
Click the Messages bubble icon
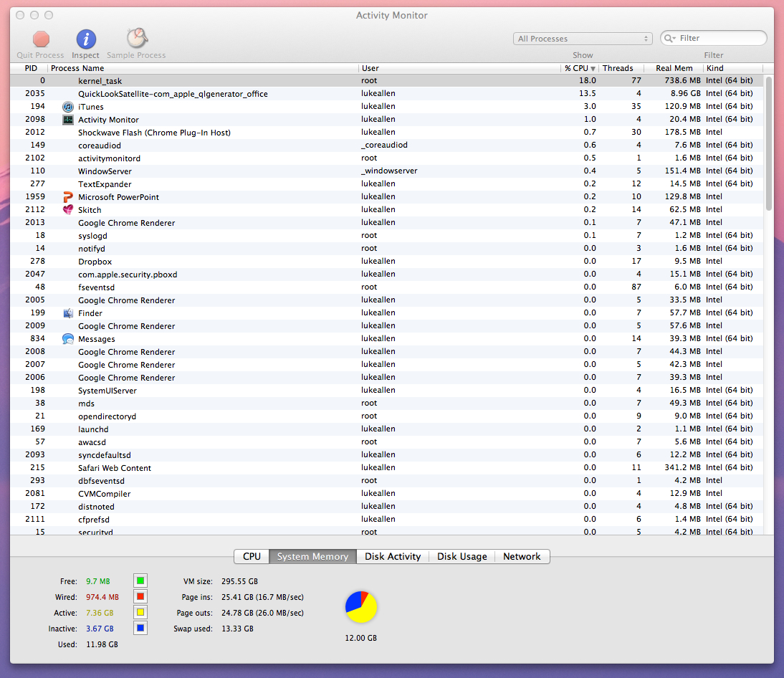click(x=68, y=339)
